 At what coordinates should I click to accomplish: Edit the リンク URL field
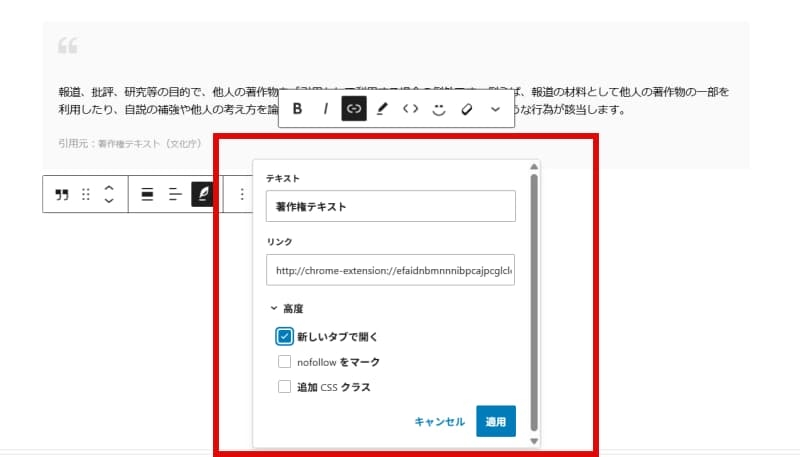tap(391, 270)
